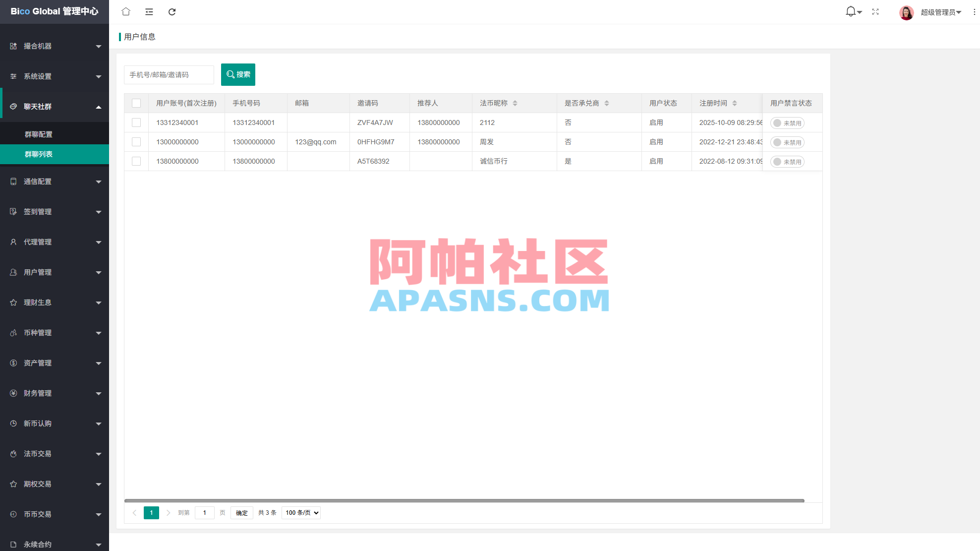The image size is (980, 551).
Task: Click the 确定 button in pagination bar
Action: (241, 513)
